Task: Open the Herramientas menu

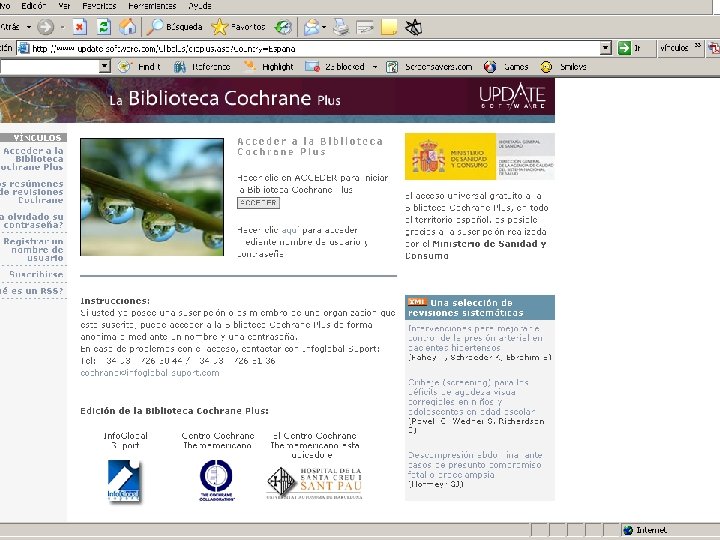Action: click(152, 6)
